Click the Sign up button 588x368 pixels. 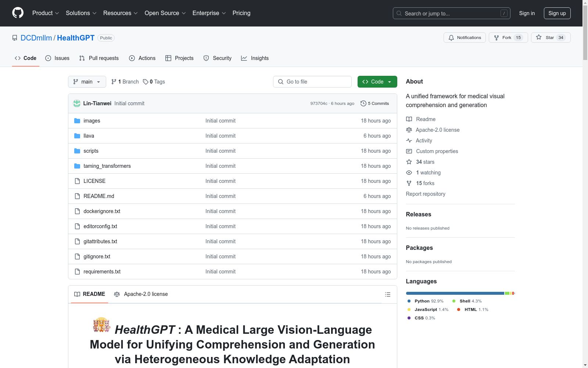[x=557, y=13]
